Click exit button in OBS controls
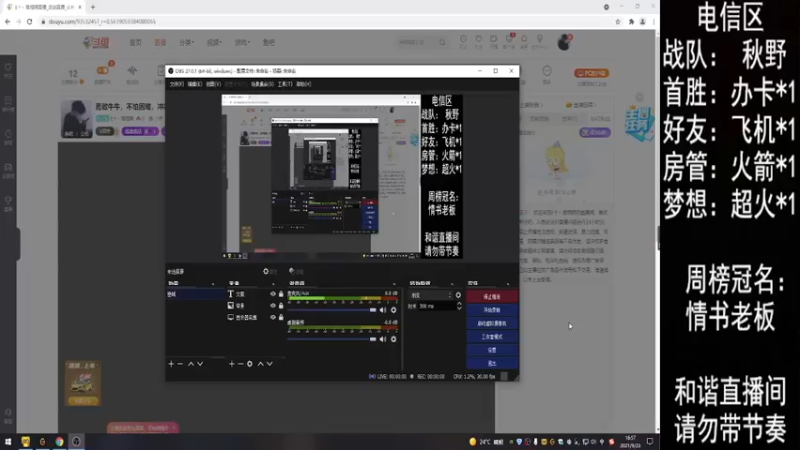 (492, 363)
